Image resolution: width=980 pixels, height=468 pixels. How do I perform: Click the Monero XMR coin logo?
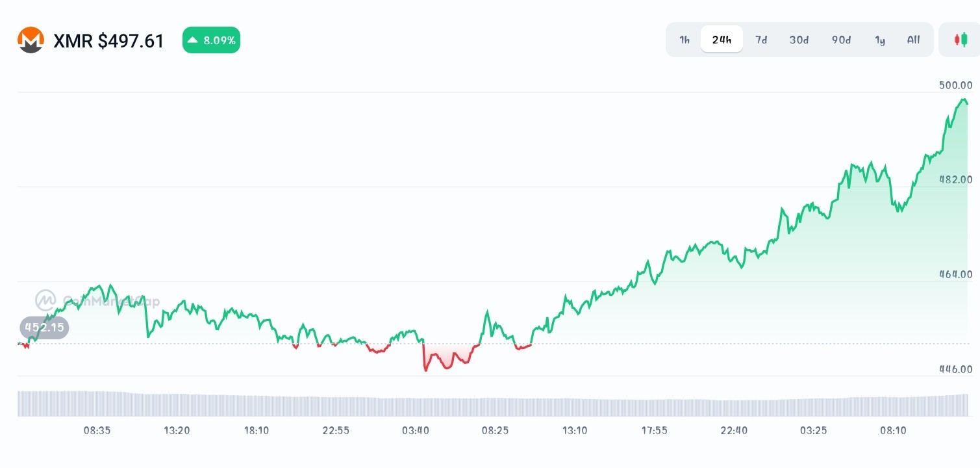pos(31,40)
